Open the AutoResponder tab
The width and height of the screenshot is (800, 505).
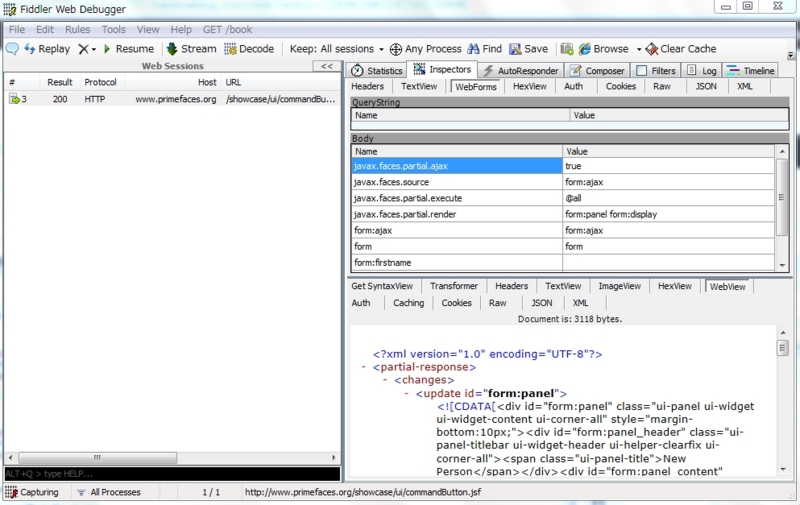pos(521,71)
